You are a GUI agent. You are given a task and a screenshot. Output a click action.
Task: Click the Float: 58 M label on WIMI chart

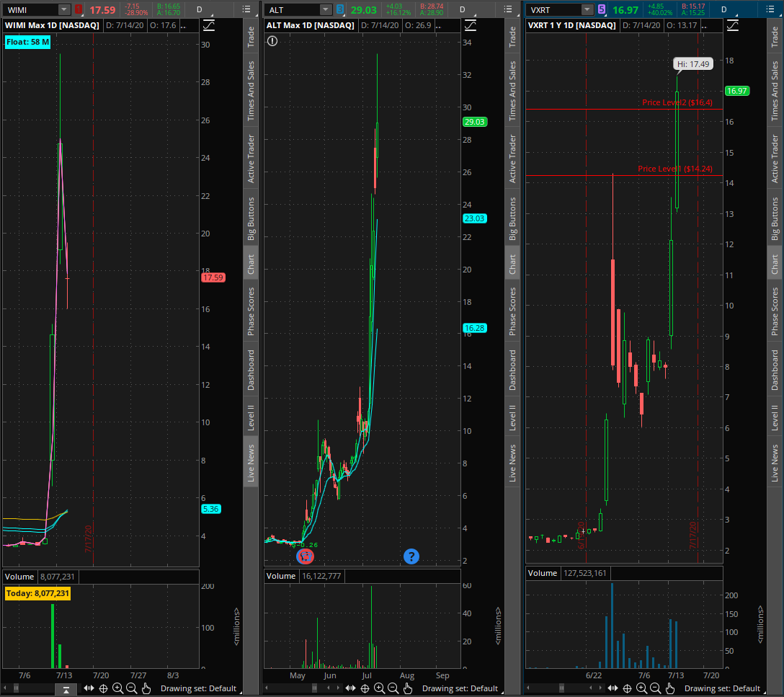27,42
